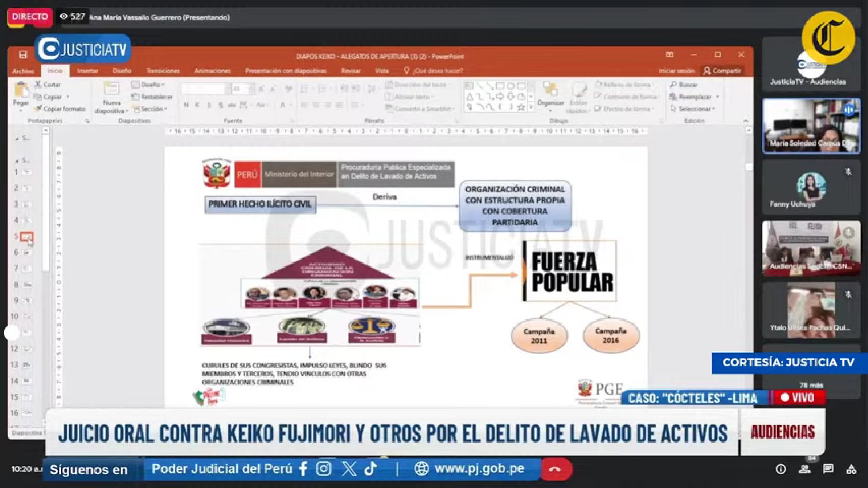The width and height of the screenshot is (868, 488).
Task: Click the Fanny Uchuya participant tile
Action: [x=811, y=187]
